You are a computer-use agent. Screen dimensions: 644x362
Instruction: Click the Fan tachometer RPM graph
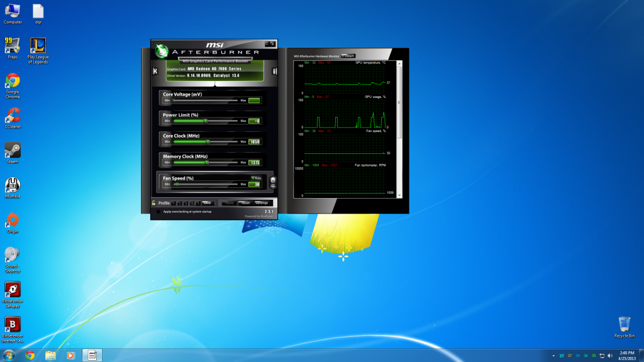(x=345, y=182)
